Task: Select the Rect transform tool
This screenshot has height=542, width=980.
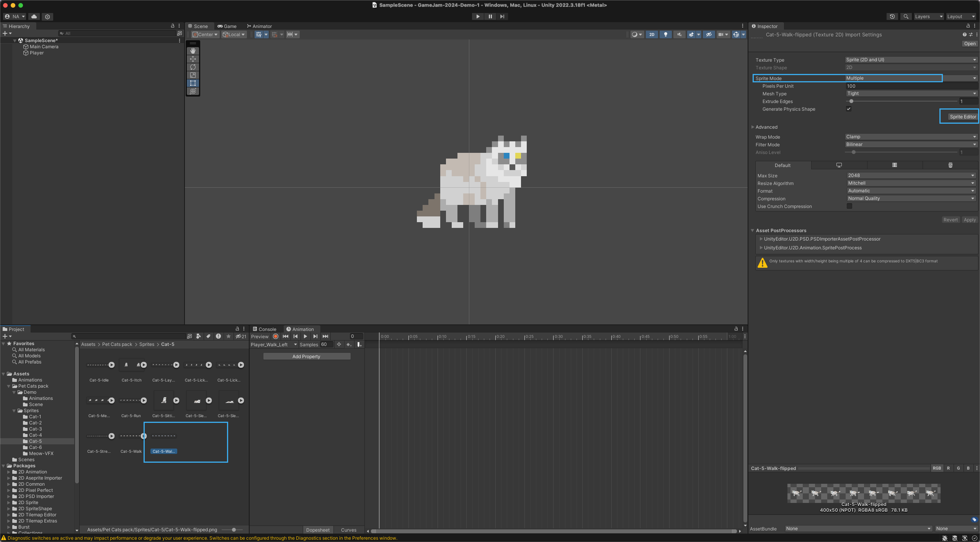Action: 193,83
